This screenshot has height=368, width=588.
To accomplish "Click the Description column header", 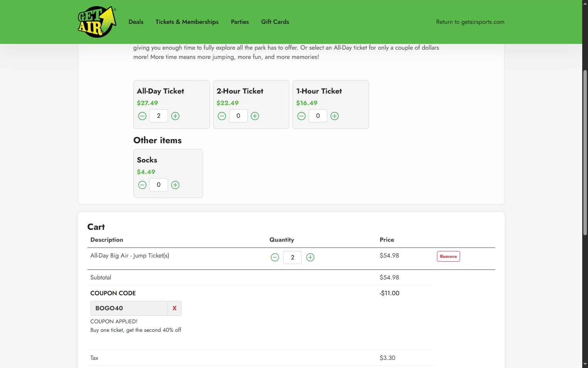I will (107, 240).
